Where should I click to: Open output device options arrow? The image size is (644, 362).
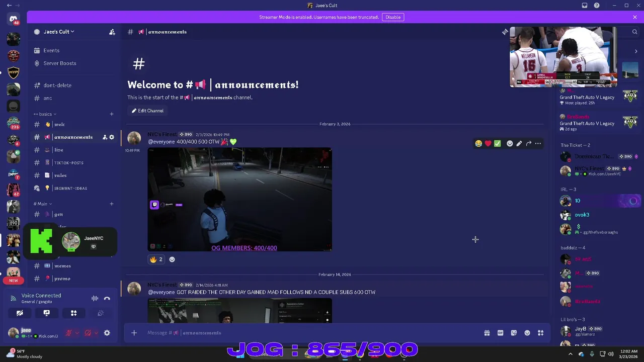[96, 333]
